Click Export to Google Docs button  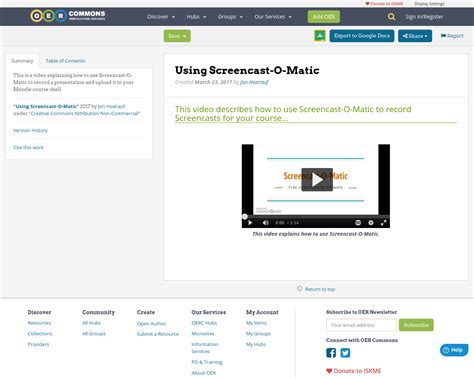362,36
